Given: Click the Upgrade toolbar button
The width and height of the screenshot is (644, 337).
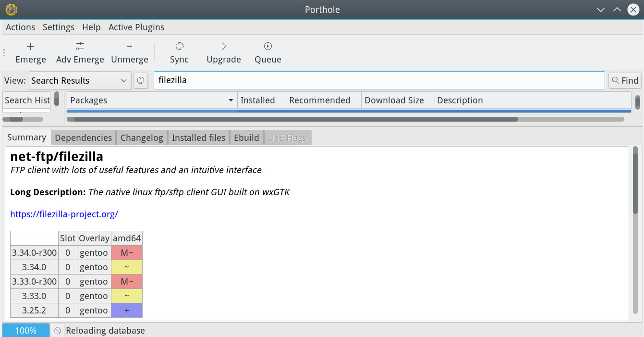Looking at the screenshot, I should pyautogui.click(x=224, y=53).
